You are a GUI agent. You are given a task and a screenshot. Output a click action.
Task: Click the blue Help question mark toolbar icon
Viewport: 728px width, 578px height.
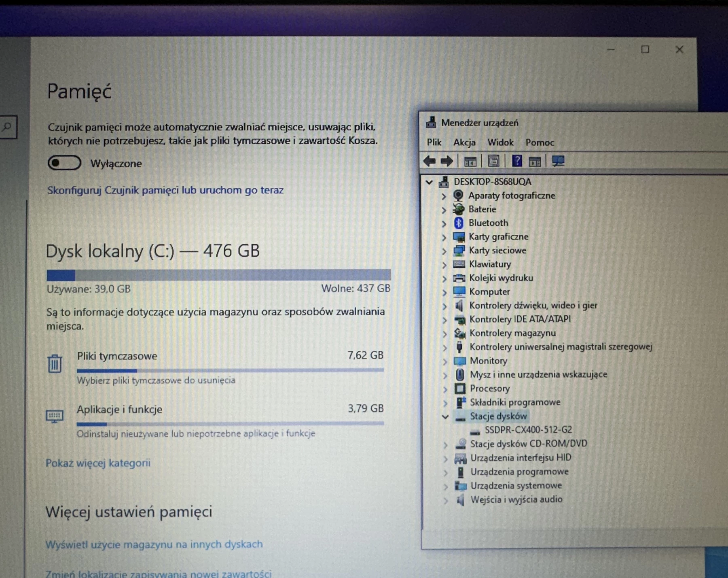click(516, 161)
